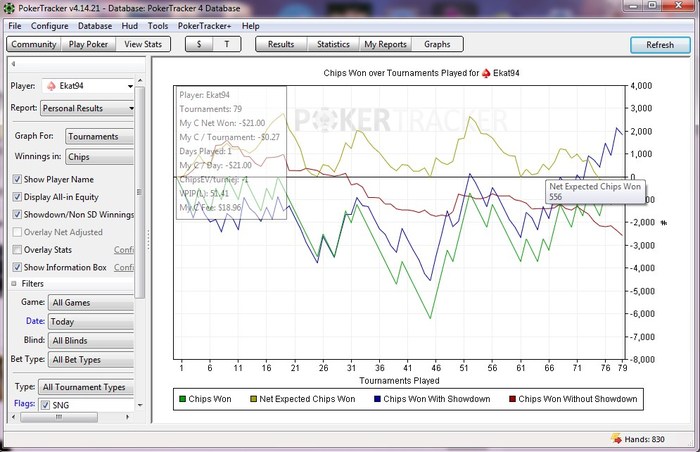Image resolution: width=700 pixels, height=452 pixels.
Task: Open the Blind filter All Blinds dropdown
Action: (91, 340)
